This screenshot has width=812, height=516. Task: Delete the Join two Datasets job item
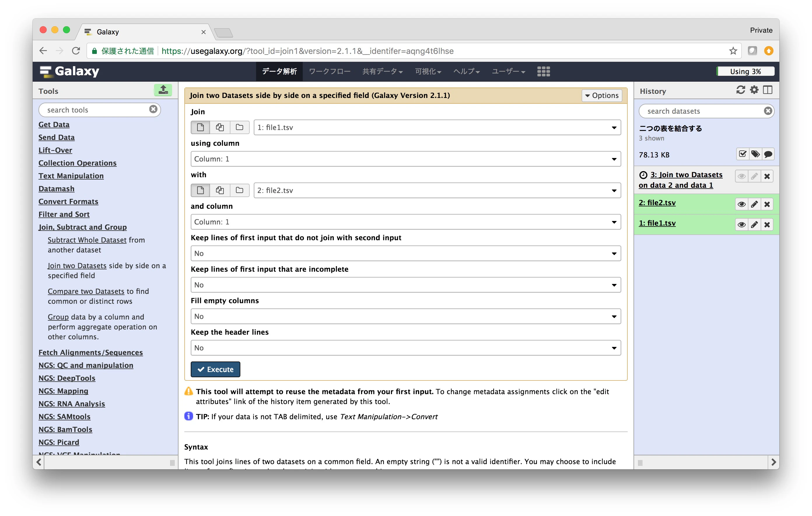[x=767, y=176]
